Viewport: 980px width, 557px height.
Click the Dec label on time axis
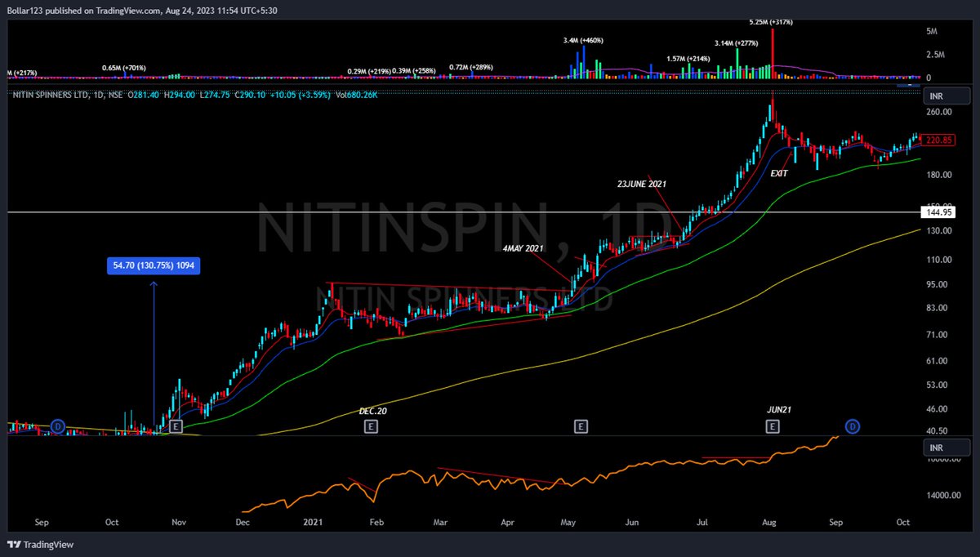coord(243,521)
